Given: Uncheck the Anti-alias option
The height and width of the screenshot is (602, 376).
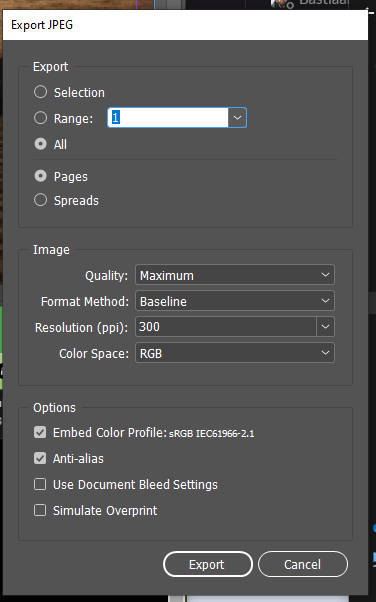Looking at the screenshot, I should tap(40, 458).
